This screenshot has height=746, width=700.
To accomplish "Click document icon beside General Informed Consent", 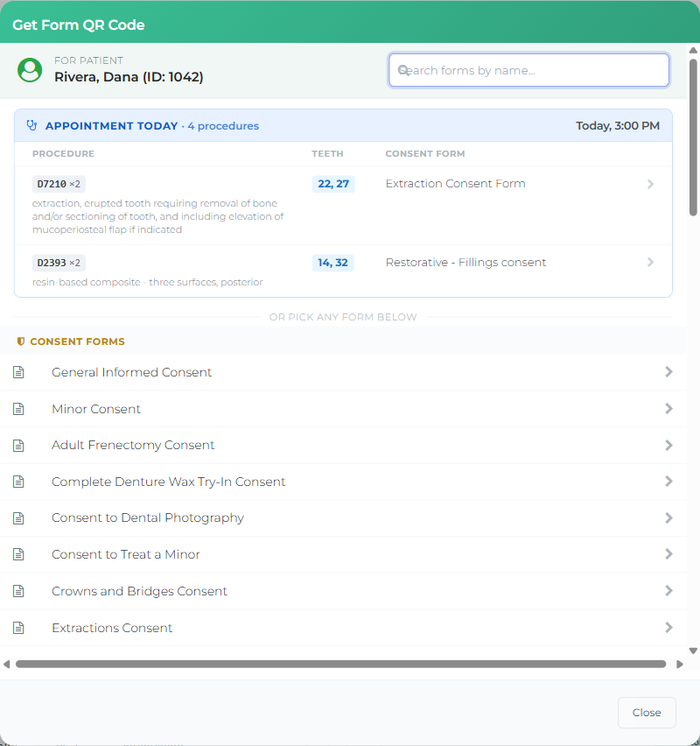I will pos(18,372).
